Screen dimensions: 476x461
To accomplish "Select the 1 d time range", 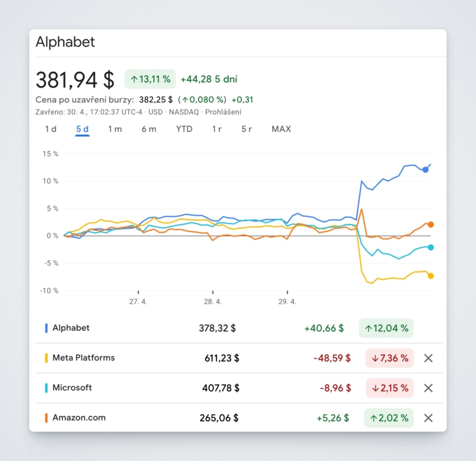I will (51, 129).
